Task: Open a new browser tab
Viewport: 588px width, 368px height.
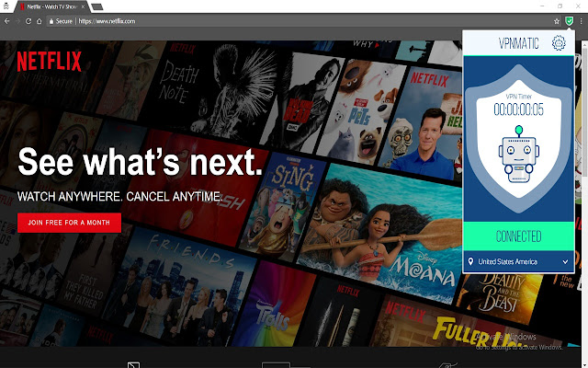Action: pos(97,6)
